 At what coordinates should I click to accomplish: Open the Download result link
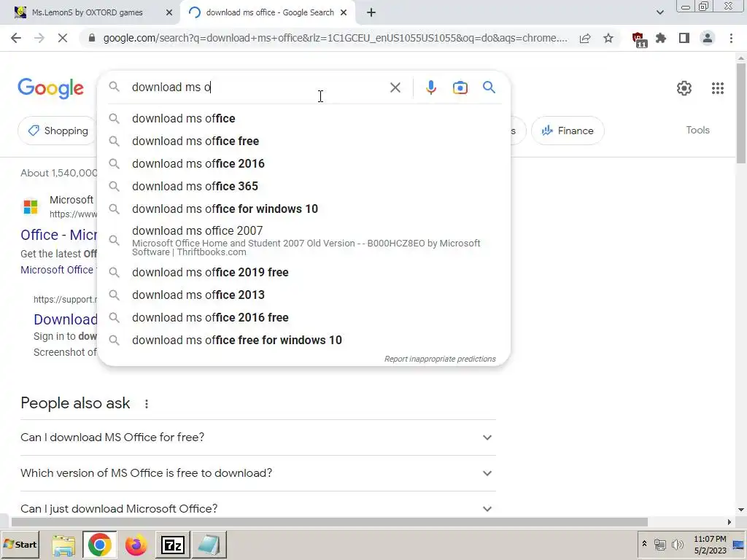point(65,319)
